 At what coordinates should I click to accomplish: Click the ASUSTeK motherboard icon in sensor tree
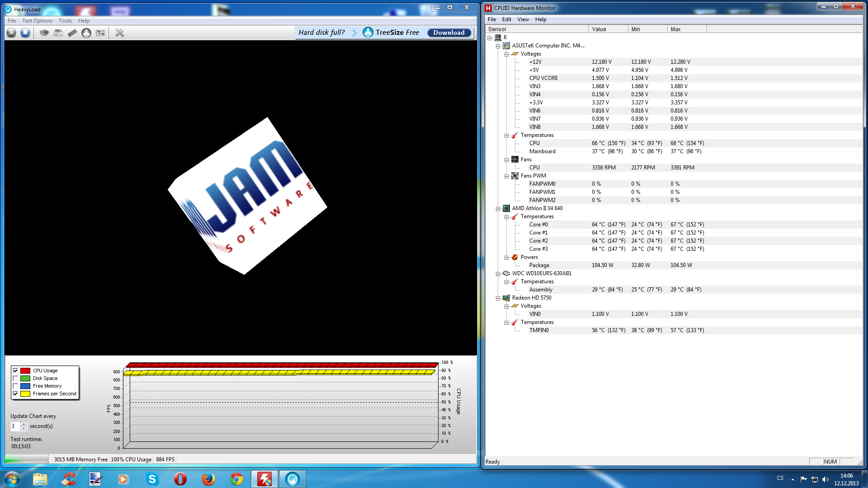[506, 46]
